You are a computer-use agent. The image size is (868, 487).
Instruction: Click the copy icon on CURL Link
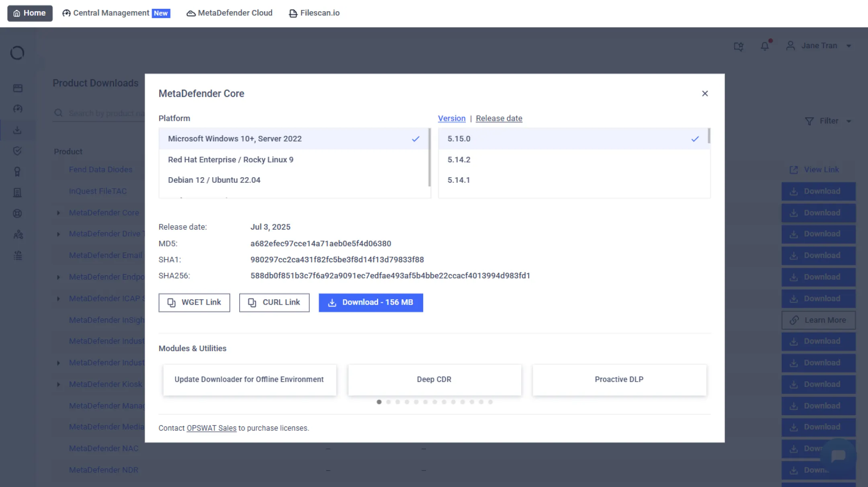[x=252, y=303]
